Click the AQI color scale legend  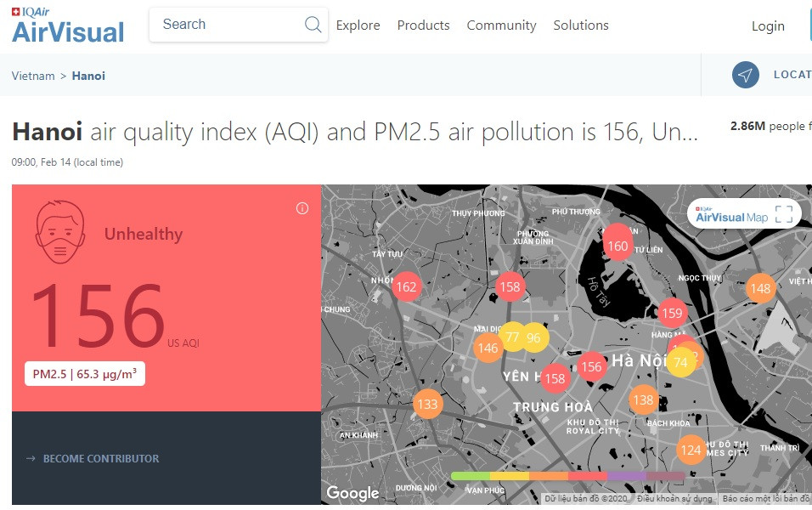point(567,476)
